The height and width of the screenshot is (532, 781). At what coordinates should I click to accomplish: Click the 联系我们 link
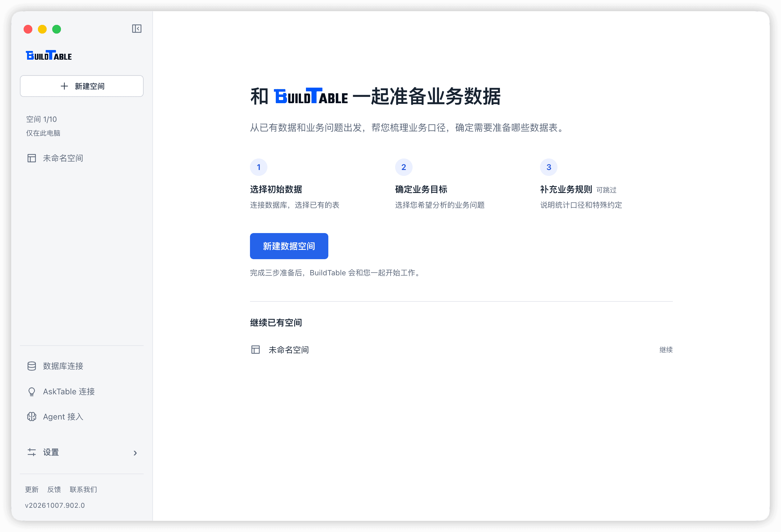(x=83, y=489)
